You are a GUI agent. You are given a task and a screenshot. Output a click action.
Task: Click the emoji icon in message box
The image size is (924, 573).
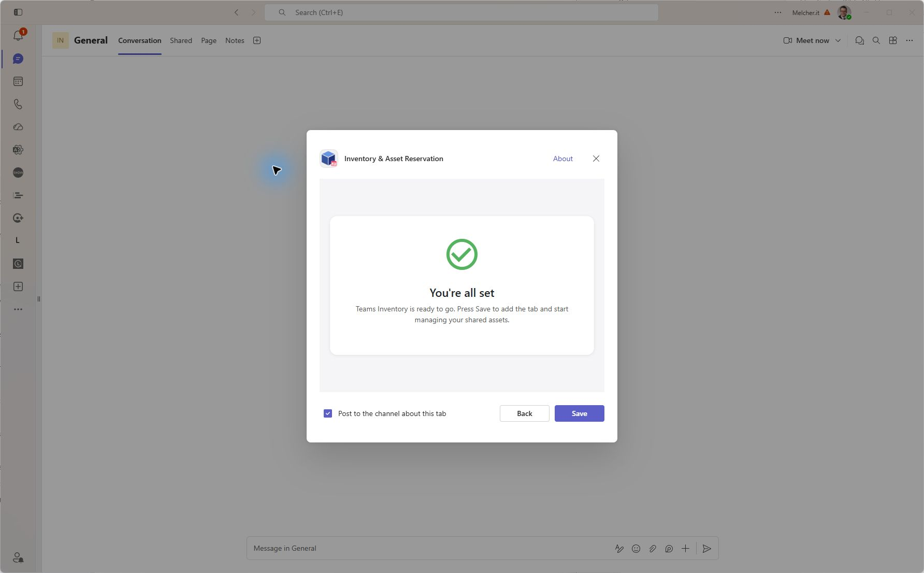(x=636, y=549)
